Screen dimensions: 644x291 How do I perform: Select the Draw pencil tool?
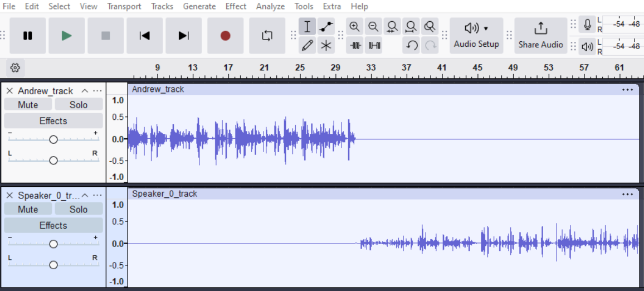(x=307, y=46)
